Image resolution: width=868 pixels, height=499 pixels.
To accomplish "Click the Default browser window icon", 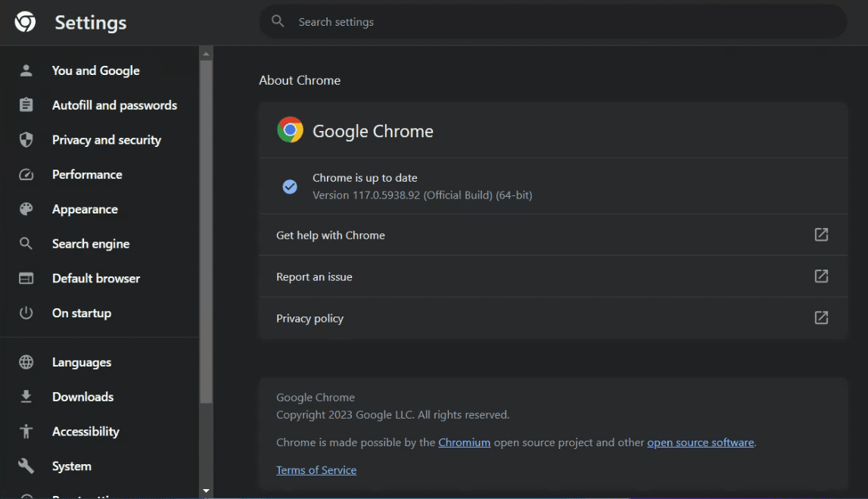I will point(26,278).
